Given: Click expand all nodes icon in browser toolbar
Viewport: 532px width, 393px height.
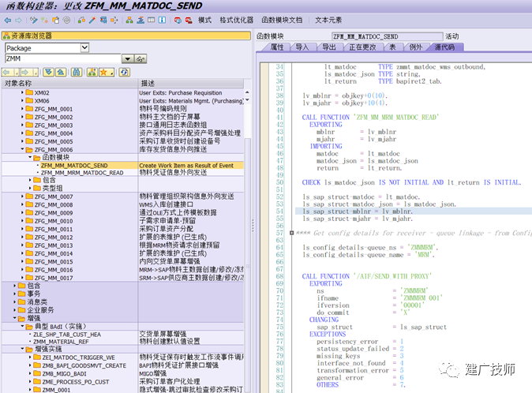Looking at the screenshot, I should [x=48, y=73].
